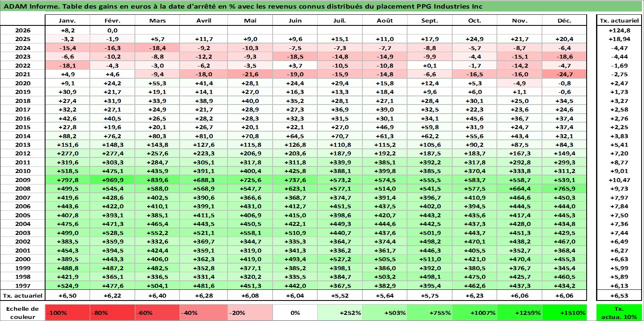
Task: Select the +151,6 cell for Janv. 2013
Action: (67, 145)
